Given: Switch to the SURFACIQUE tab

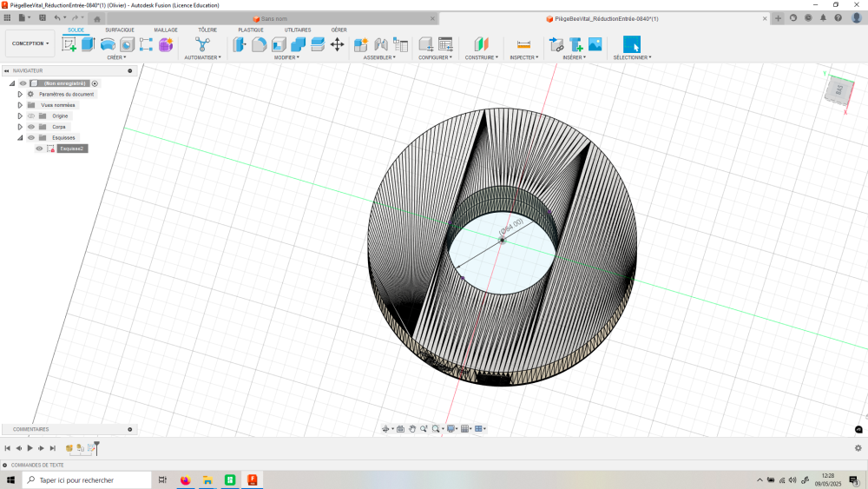Looking at the screenshot, I should click(120, 30).
